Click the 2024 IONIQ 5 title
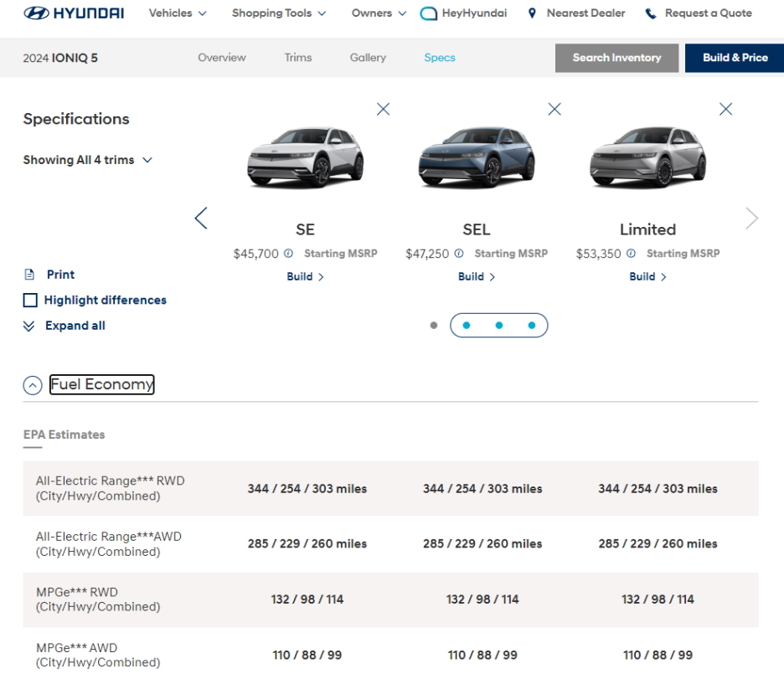784x684 pixels. point(60,58)
